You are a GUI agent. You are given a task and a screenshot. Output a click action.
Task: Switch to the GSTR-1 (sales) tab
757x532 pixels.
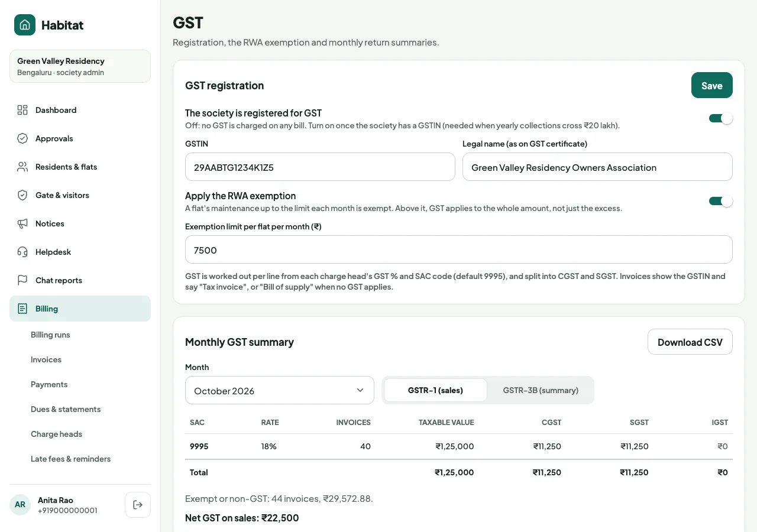[x=435, y=390]
